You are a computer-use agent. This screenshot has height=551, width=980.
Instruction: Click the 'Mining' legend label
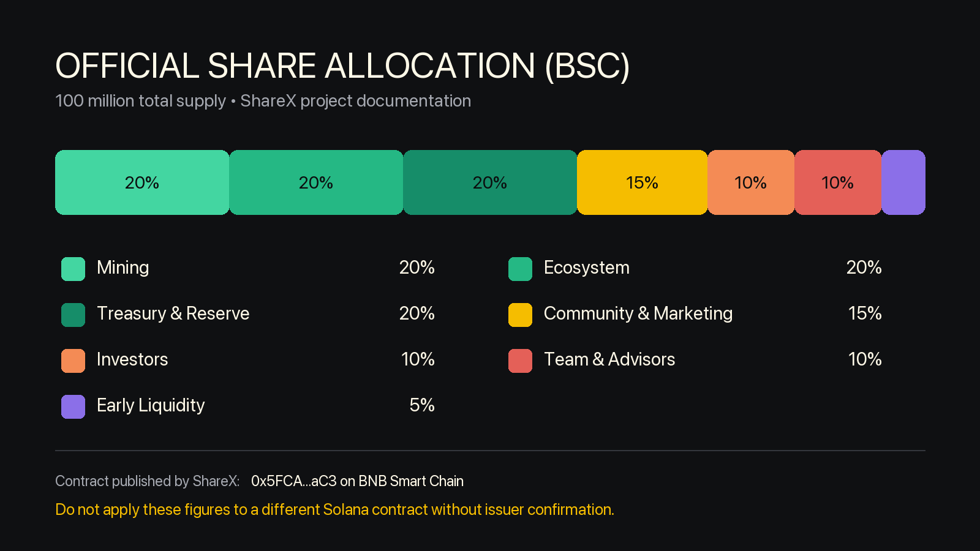coord(123,268)
